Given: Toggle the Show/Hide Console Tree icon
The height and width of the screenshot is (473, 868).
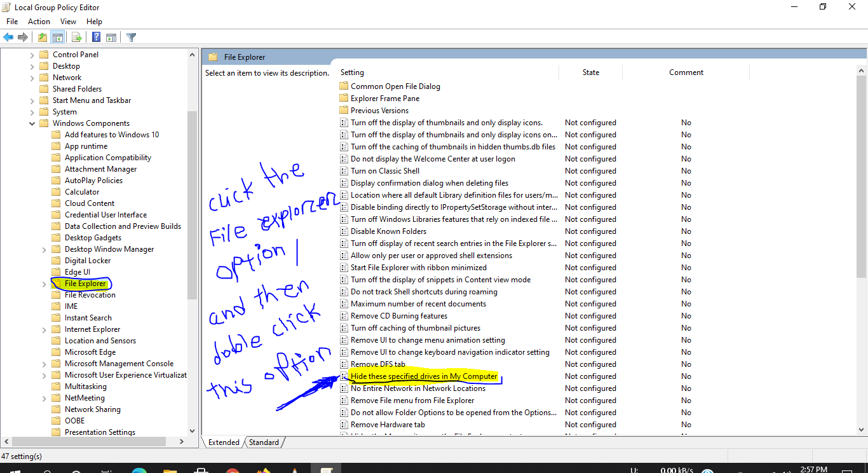Looking at the screenshot, I should (58, 38).
